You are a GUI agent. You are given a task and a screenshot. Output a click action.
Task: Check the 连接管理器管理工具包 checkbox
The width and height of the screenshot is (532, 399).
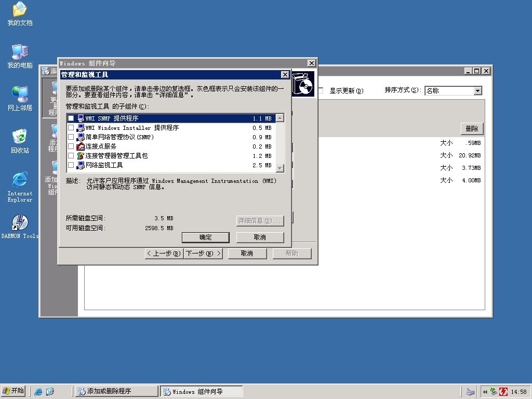(71, 156)
